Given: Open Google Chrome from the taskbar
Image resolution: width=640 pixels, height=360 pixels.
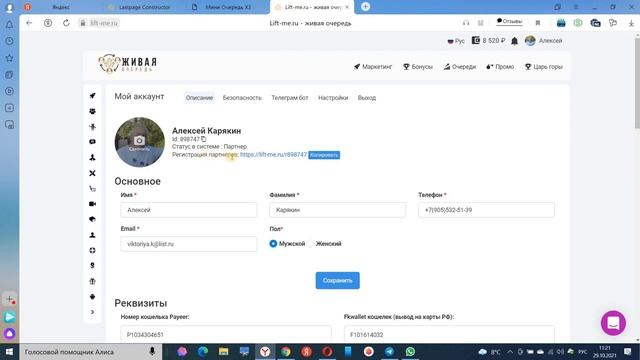Looking at the screenshot, I should 286,351.
